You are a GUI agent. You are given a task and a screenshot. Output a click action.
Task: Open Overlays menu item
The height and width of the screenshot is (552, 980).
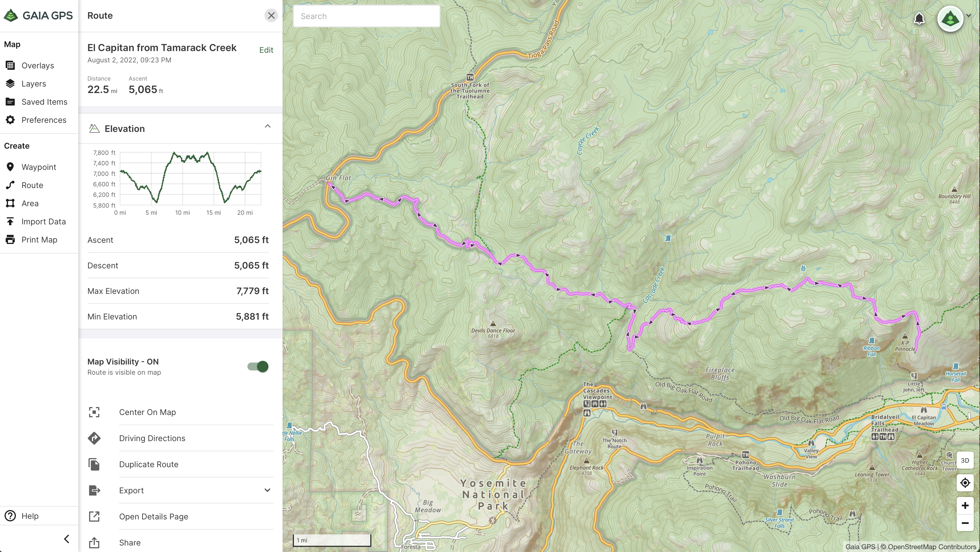click(x=38, y=66)
